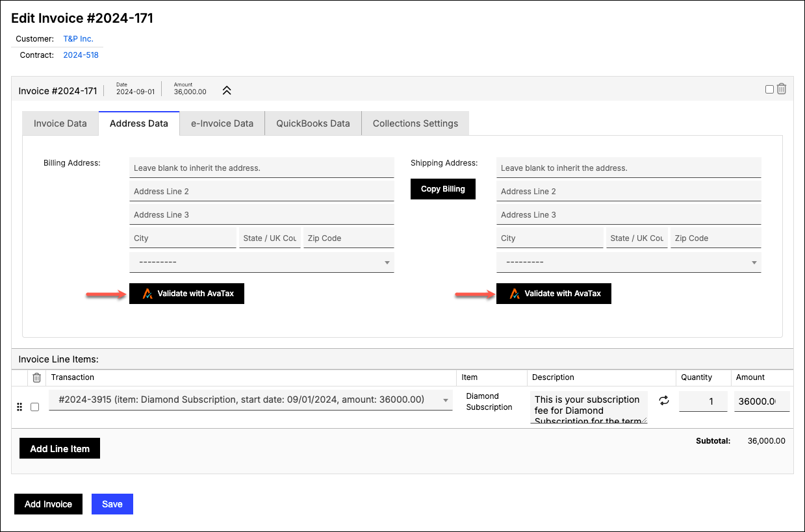
Task: Click the billing State field
Action: pos(270,238)
